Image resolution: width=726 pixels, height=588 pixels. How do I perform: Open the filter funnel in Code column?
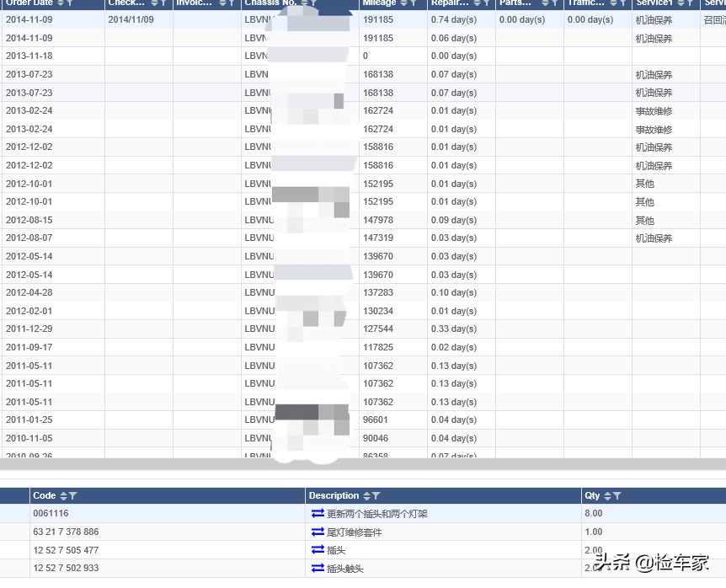[x=73, y=496]
